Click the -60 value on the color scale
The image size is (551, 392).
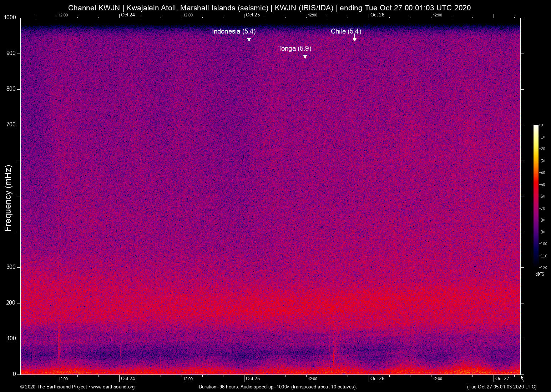pos(542,196)
